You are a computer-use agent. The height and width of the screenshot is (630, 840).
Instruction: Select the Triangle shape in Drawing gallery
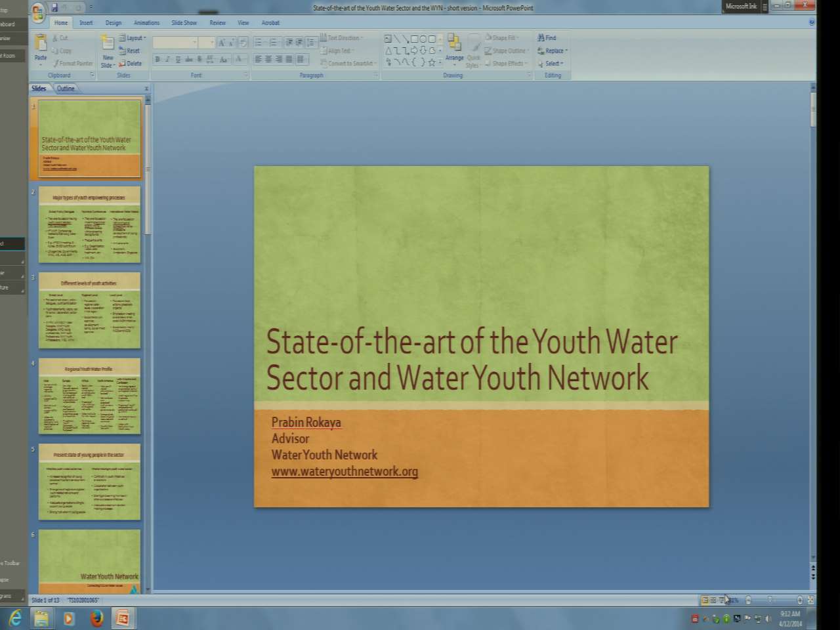(388, 51)
